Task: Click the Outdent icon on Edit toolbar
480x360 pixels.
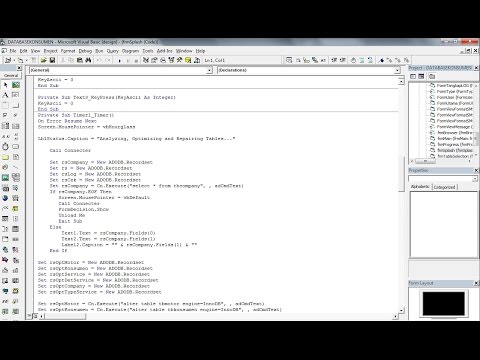Action: (x=342, y=60)
